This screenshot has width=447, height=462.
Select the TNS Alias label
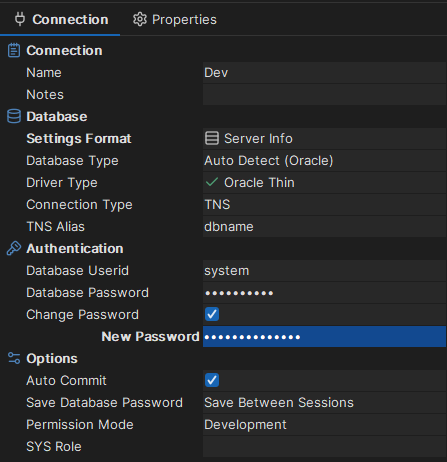(x=55, y=226)
